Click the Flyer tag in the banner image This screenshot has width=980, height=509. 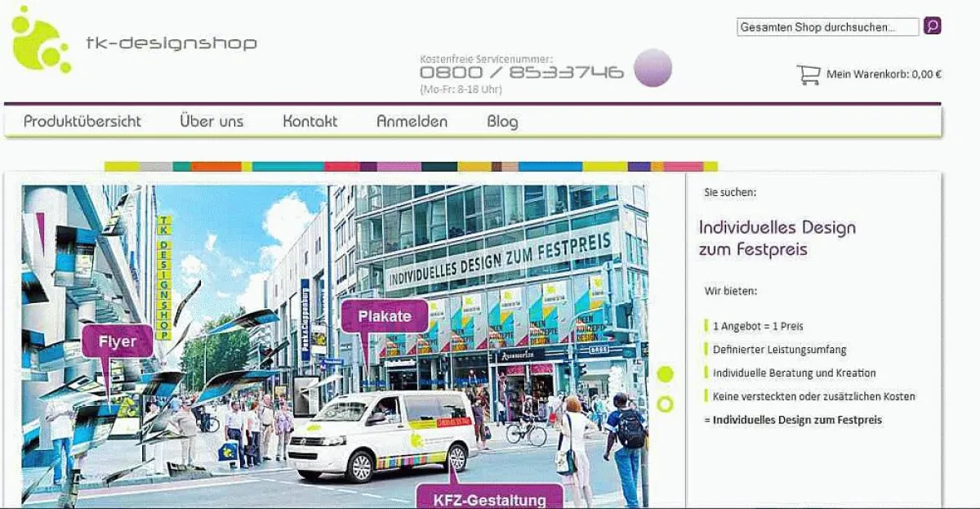[x=118, y=341]
